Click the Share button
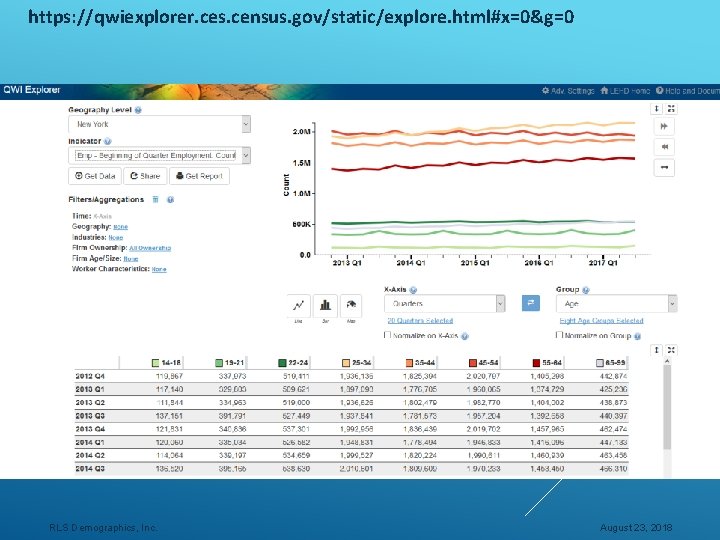720x540 pixels. tap(145, 176)
